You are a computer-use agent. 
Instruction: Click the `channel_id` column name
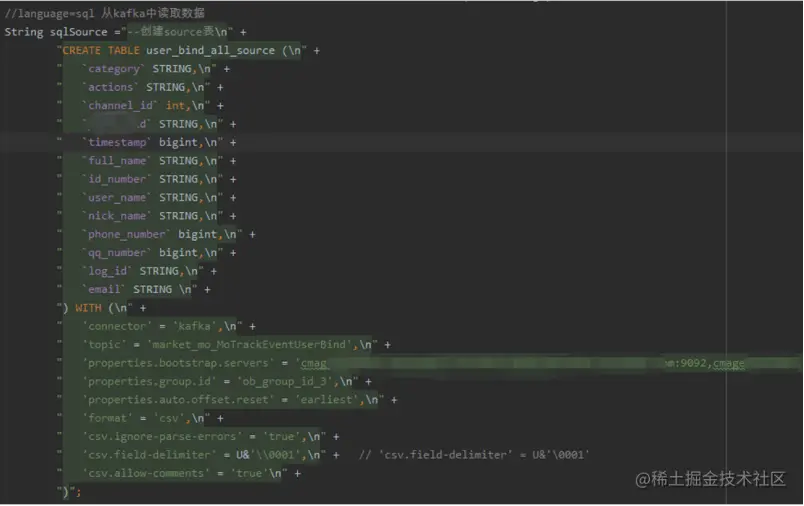point(120,106)
